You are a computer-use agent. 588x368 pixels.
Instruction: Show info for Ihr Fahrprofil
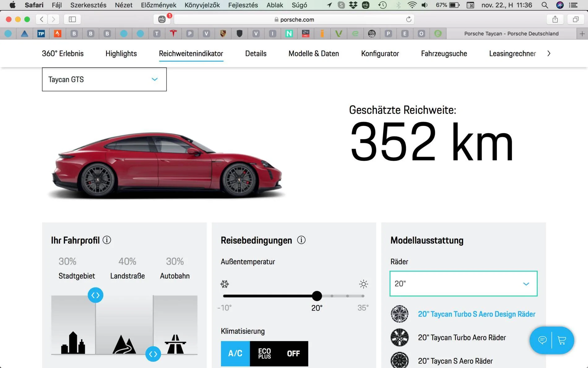(x=107, y=240)
